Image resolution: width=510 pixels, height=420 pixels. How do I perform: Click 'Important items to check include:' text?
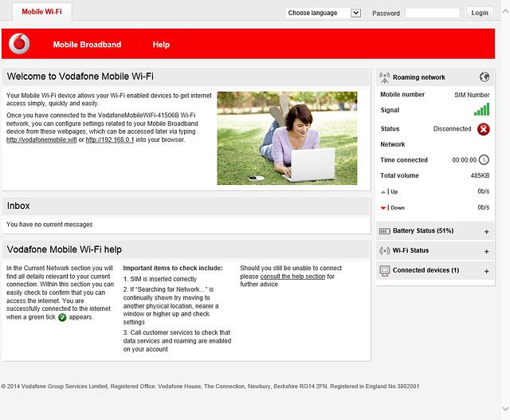(173, 268)
